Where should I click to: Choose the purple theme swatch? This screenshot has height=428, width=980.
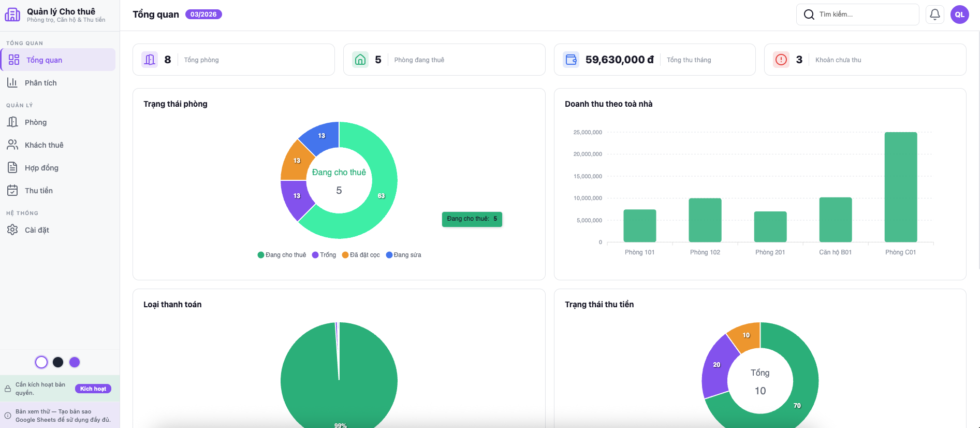(x=75, y=362)
